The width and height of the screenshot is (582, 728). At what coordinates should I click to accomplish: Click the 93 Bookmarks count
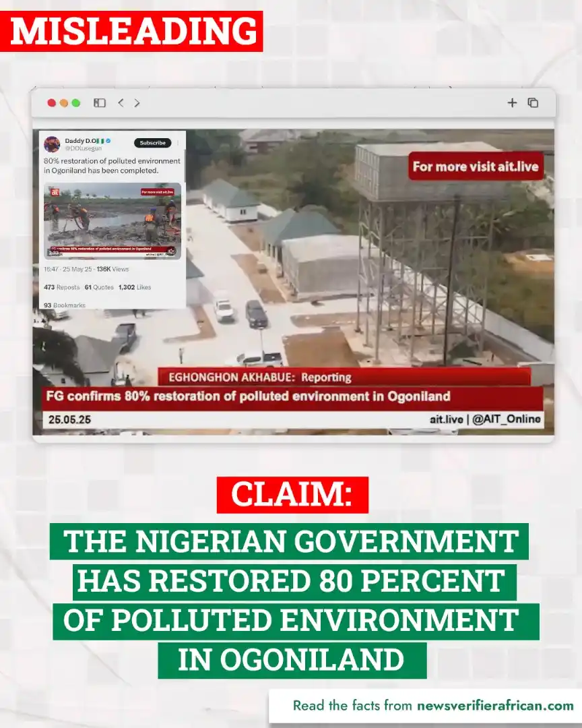tap(65, 305)
